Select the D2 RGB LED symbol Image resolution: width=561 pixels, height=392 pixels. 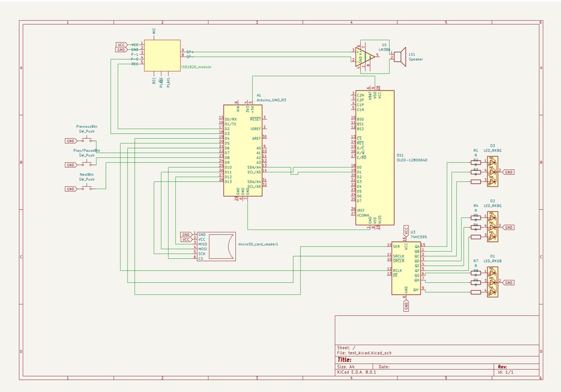(x=493, y=227)
